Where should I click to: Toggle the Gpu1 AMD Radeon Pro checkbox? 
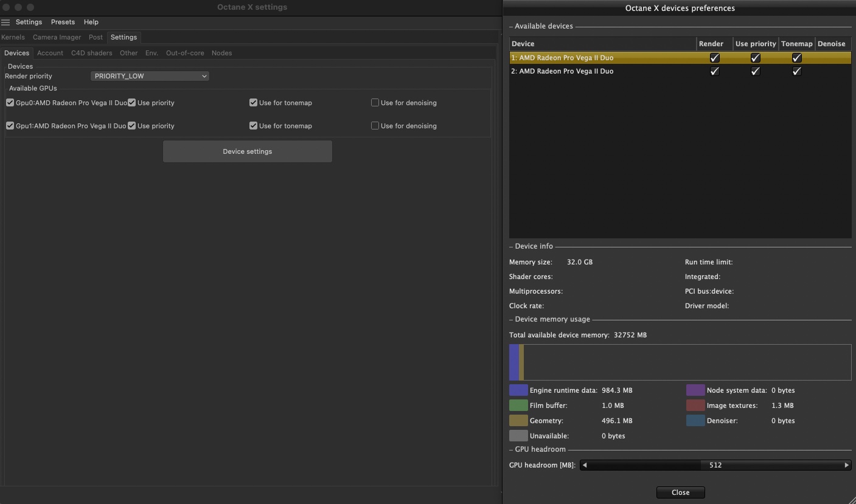pos(10,126)
